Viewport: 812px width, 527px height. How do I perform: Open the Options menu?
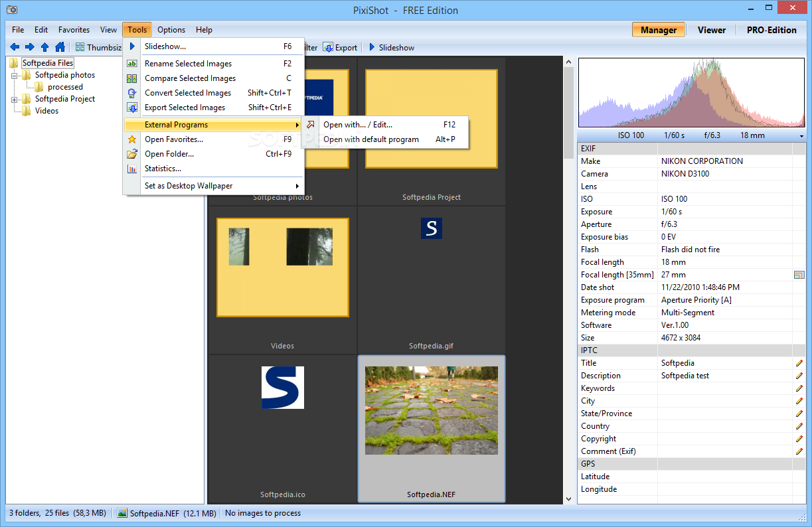coord(171,30)
